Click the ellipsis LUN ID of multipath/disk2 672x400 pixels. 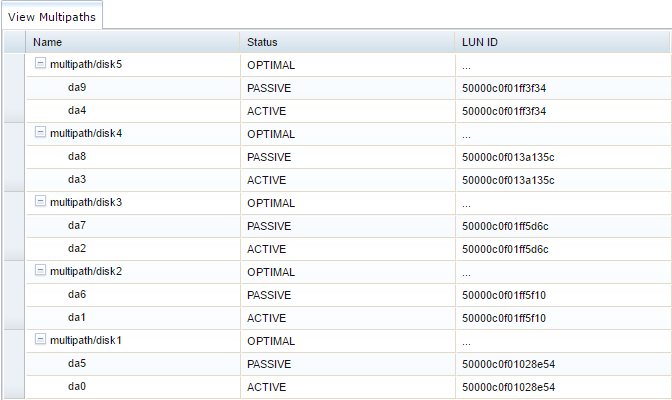pos(466,274)
